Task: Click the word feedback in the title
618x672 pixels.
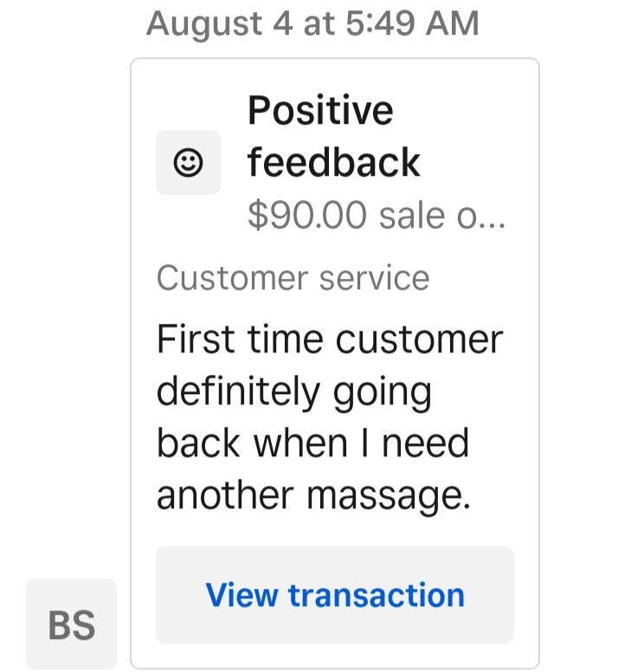Action: click(x=333, y=162)
